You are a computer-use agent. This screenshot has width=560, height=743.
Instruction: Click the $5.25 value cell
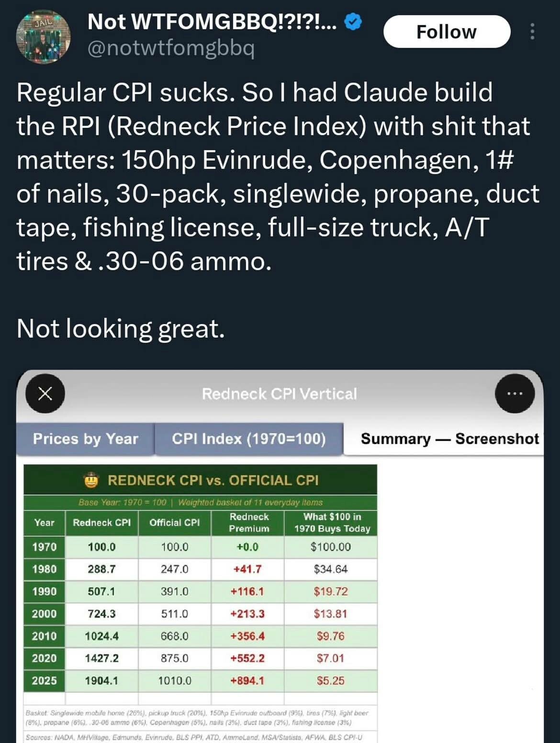click(330, 680)
